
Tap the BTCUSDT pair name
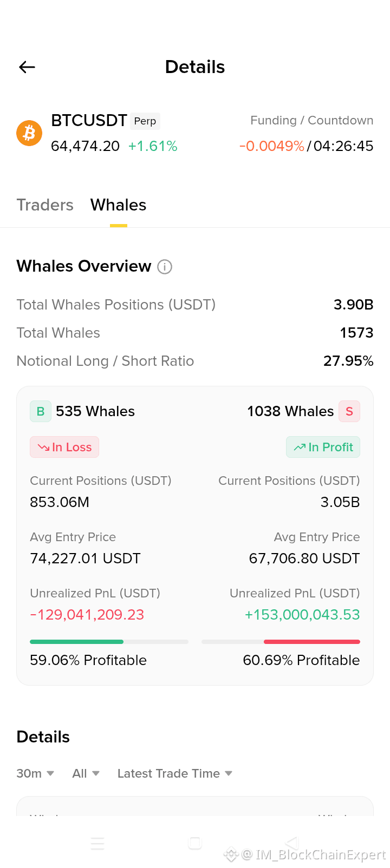point(89,120)
